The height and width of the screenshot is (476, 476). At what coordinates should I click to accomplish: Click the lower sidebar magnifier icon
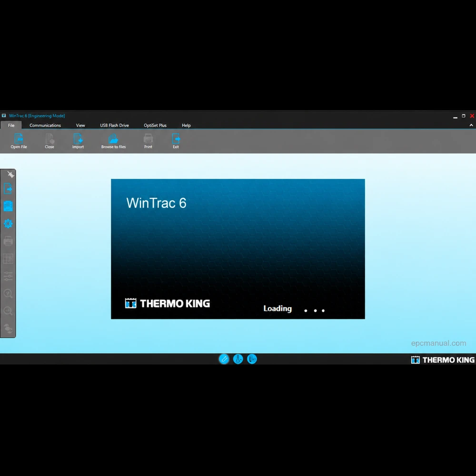[x=8, y=311]
